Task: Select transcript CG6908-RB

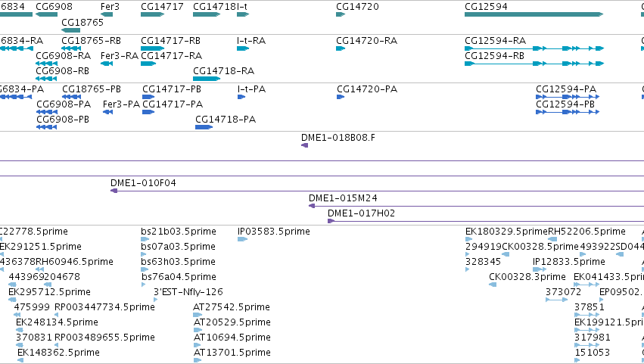Action: point(62,70)
